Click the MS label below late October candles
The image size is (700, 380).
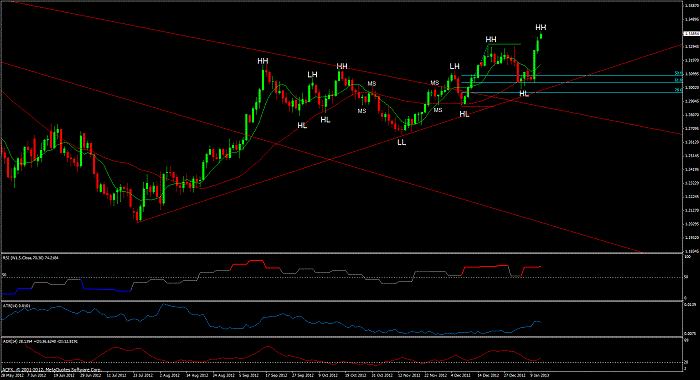pyautogui.click(x=362, y=111)
